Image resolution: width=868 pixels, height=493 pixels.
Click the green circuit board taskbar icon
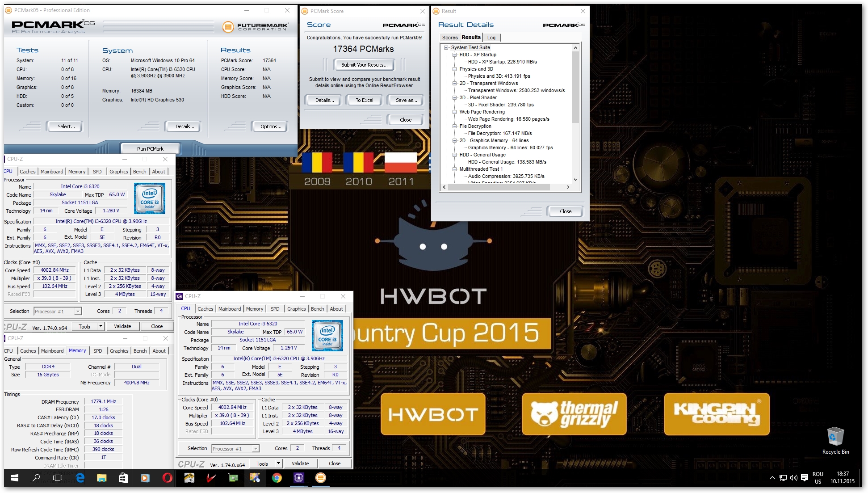point(233,478)
